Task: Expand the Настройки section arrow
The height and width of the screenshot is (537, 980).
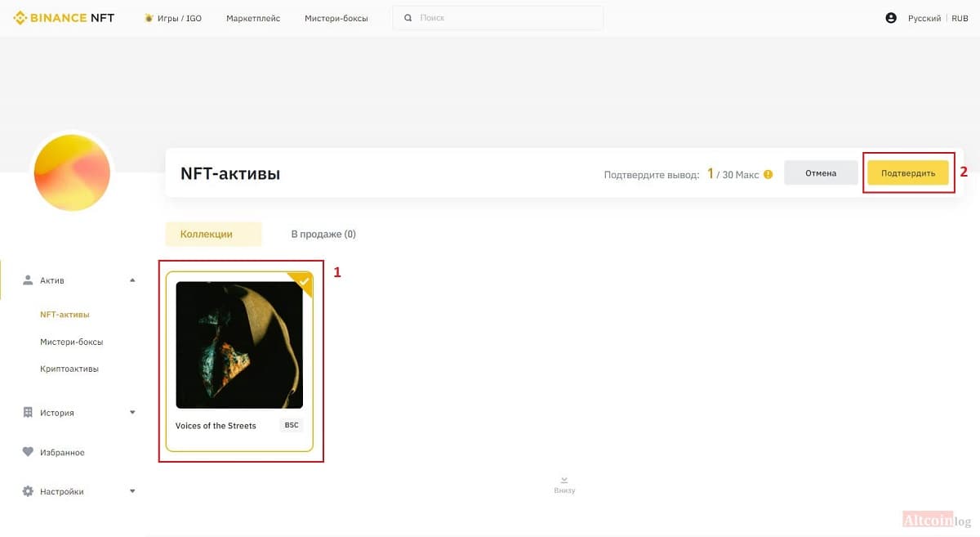Action: coord(132,491)
